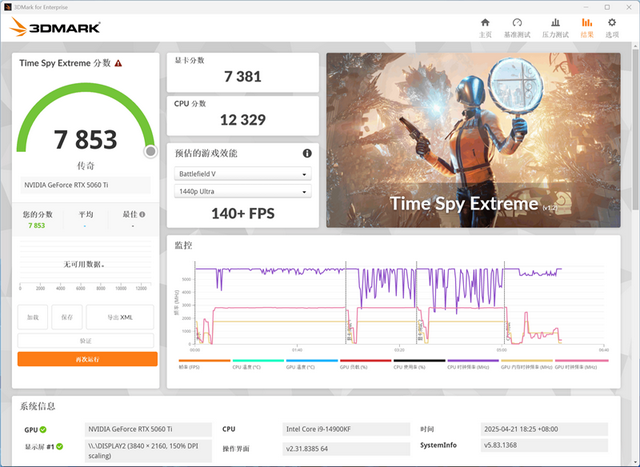Click the 保存 save button

(x=67, y=317)
